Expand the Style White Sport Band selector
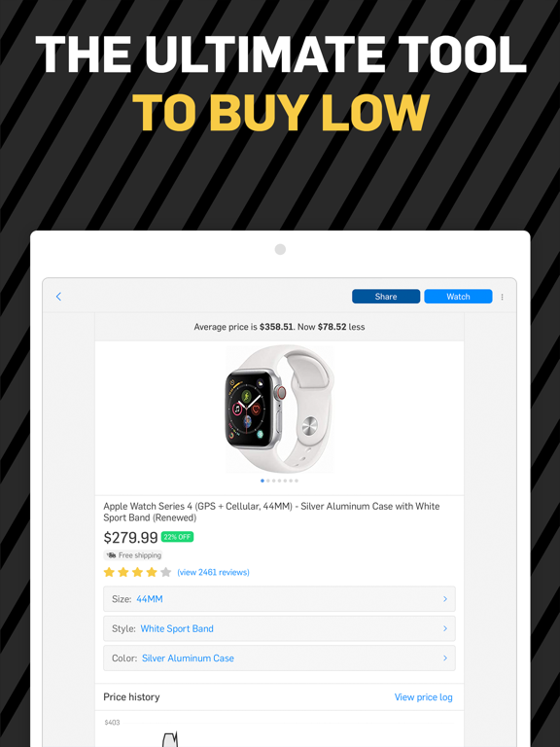The width and height of the screenshot is (560, 747). pos(279,628)
